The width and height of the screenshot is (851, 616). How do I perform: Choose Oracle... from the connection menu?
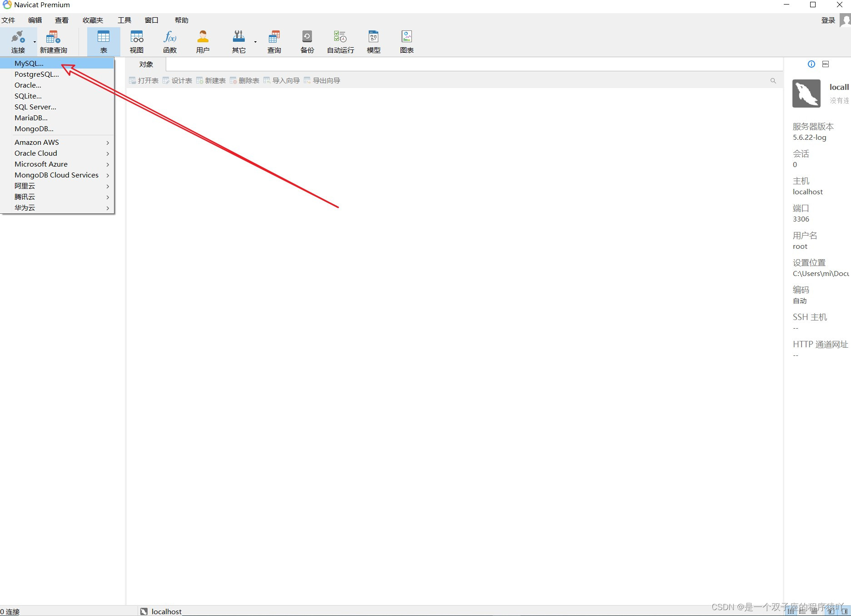pyautogui.click(x=57, y=85)
